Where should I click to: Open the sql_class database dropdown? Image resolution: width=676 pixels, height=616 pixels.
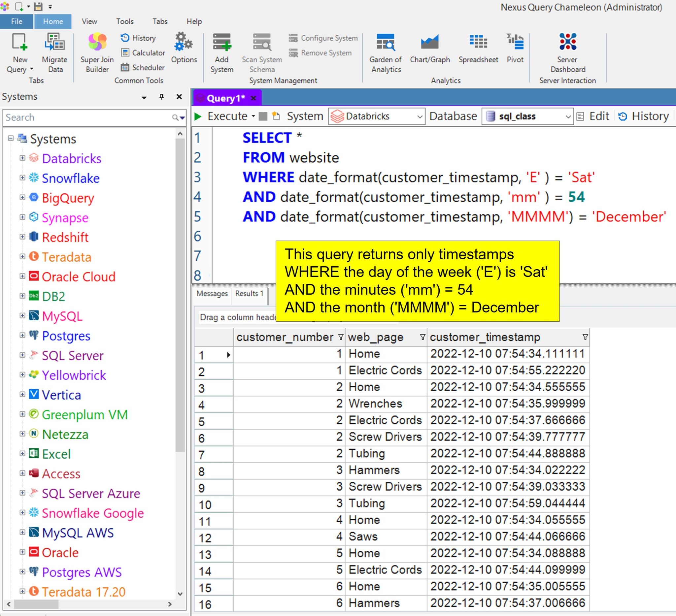568,116
